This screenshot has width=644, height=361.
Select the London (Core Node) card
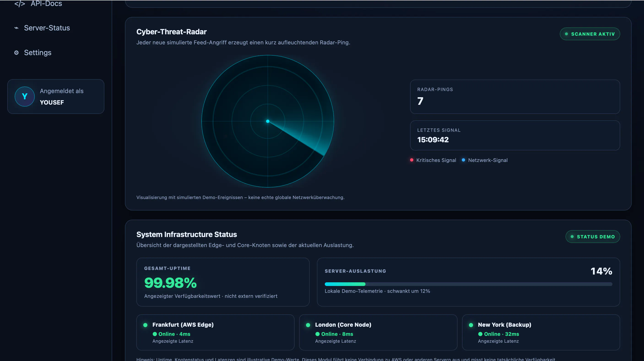coord(378,332)
